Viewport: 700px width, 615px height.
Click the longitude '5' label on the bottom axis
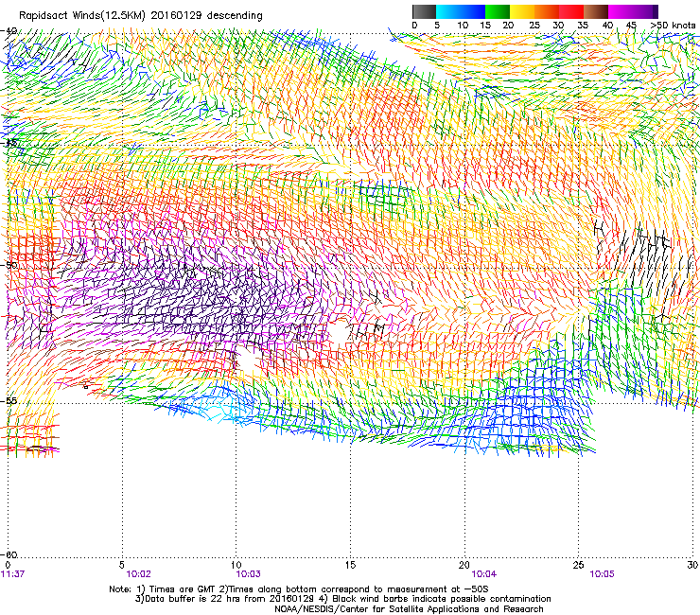121,565
